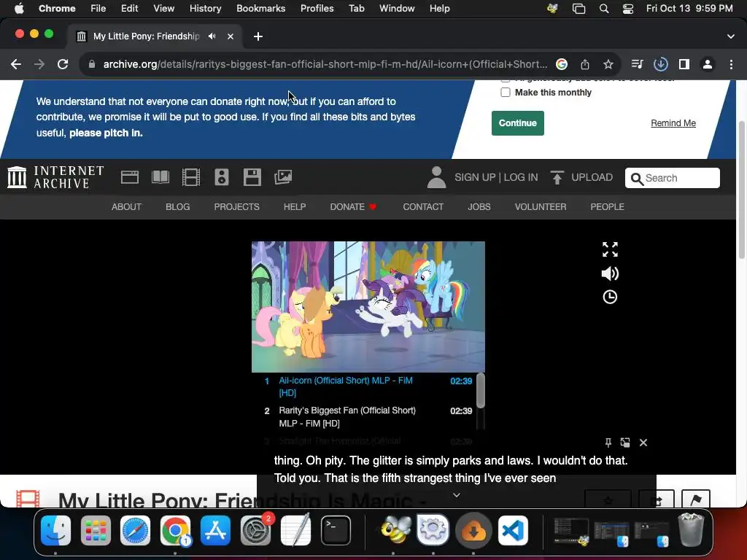Viewport: 747px width, 560px height.
Task: Open a new browser tab
Action: click(x=258, y=36)
